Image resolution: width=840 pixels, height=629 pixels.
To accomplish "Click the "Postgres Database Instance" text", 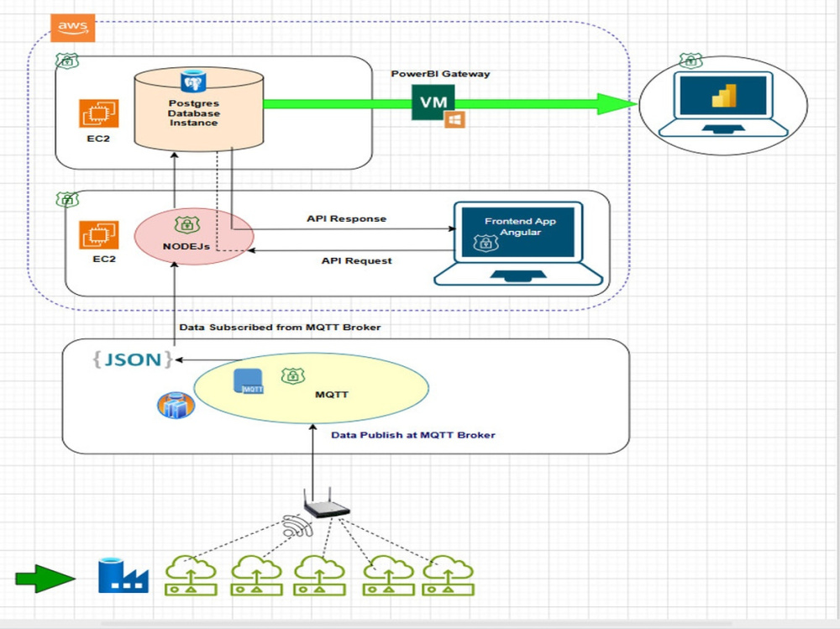I will (x=194, y=113).
